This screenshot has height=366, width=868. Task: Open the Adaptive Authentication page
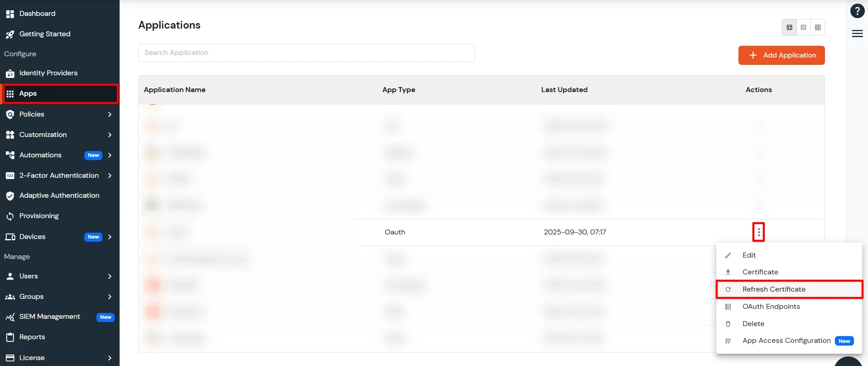(x=59, y=195)
